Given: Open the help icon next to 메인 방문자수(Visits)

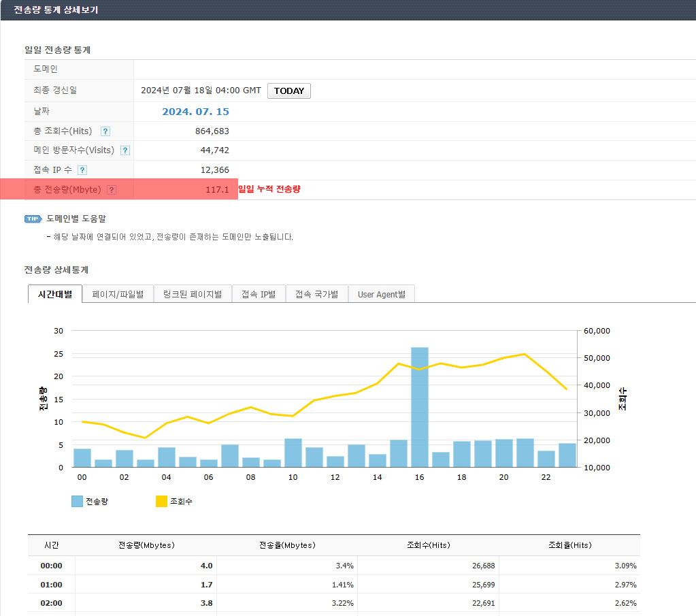Looking at the screenshot, I should (125, 150).
